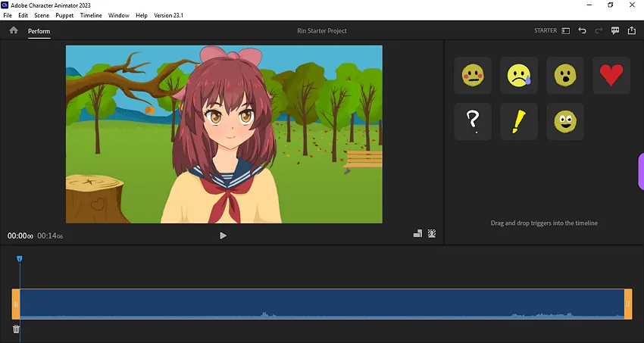Toggle the camera face tracking icon
The height and width of the screenshot is (343, 644).
pyautogui.click(x=432, y=233)
